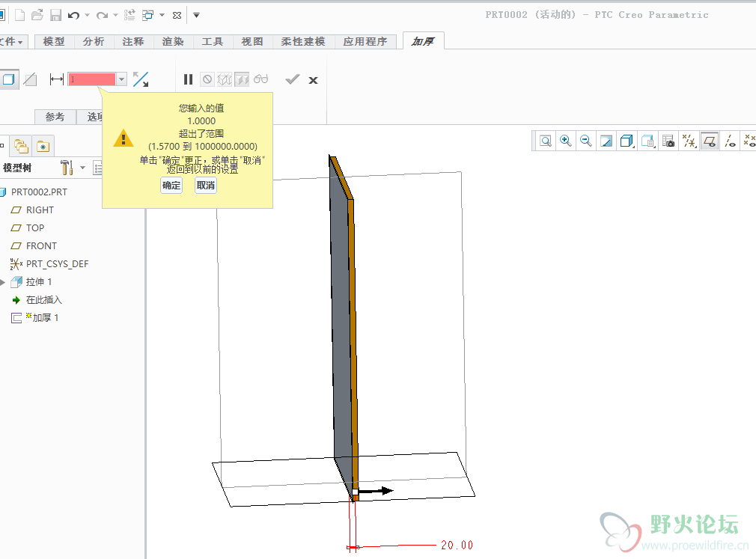Screen dimensions: 756x559
Task: Save the model with the floppy disk icon
Action: (x=56, y=16)
